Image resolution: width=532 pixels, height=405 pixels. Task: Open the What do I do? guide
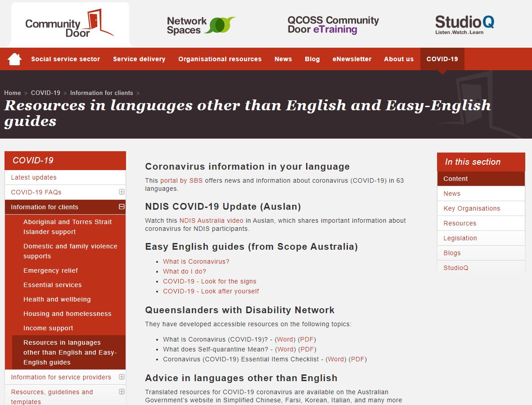click(x=184, y=271)
